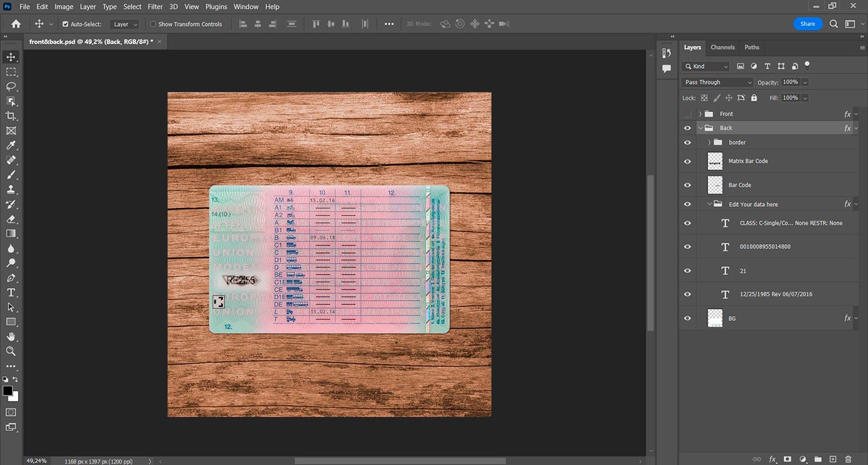
Task: Click the foreground color swatch
Action: (7, 391)
